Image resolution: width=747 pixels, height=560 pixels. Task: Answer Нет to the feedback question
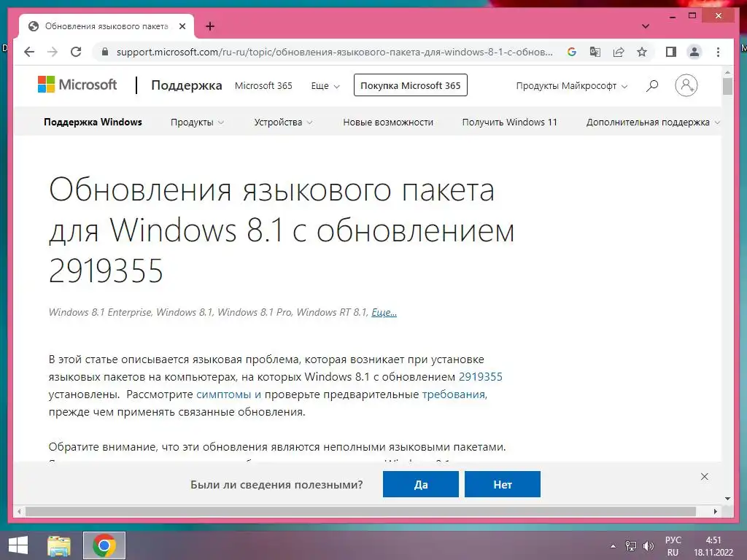point(503,484)
